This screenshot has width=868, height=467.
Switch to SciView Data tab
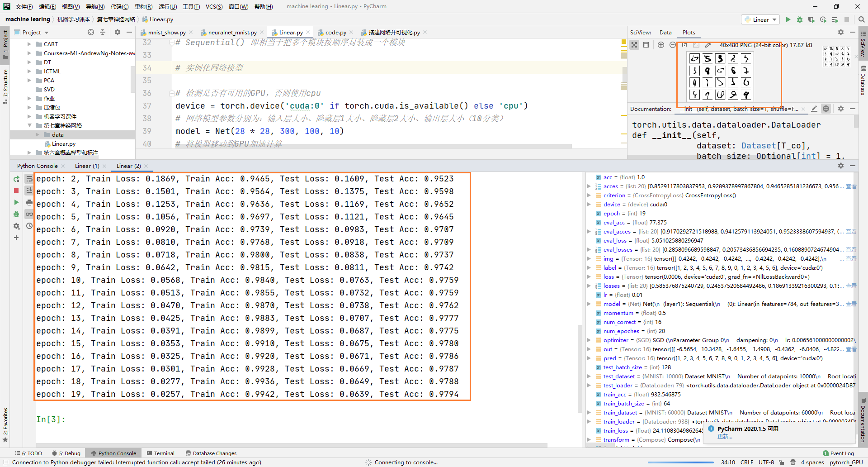[x=665, y=32]
